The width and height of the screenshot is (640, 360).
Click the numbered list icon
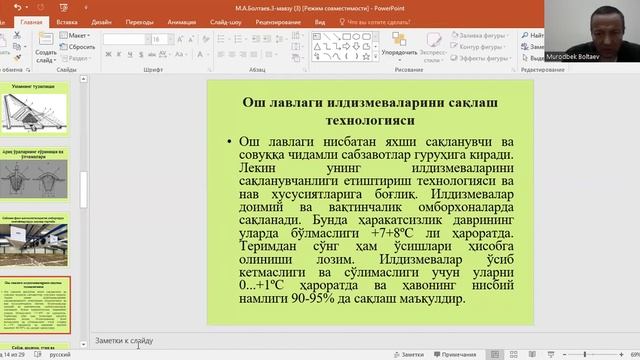click(x=239, y=39)
